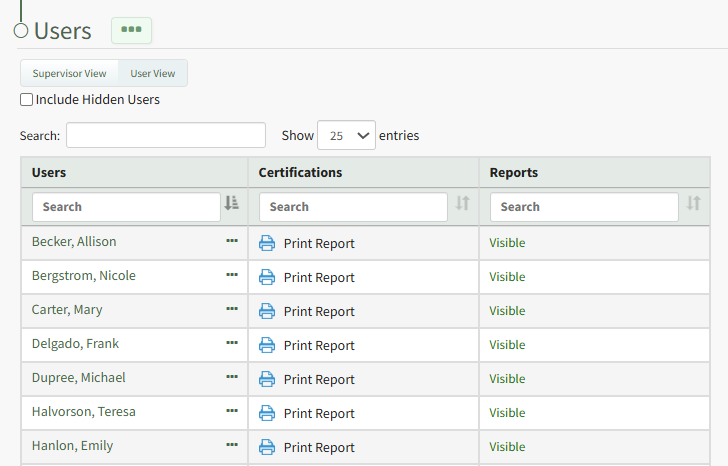Expand the Users section circle marker

21,31
